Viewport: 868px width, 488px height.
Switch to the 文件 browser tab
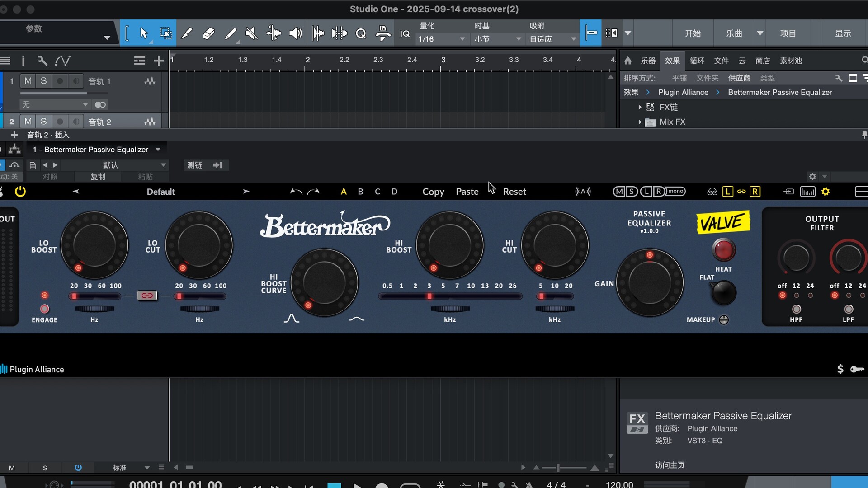(721, 61)
